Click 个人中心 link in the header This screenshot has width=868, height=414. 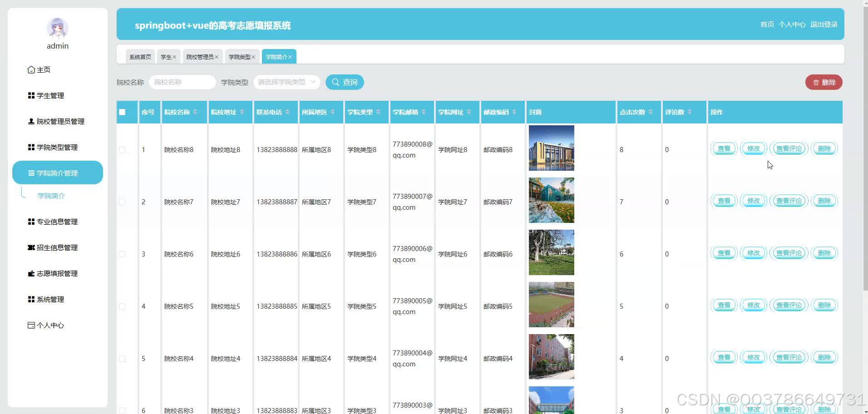tap(792, 25)
